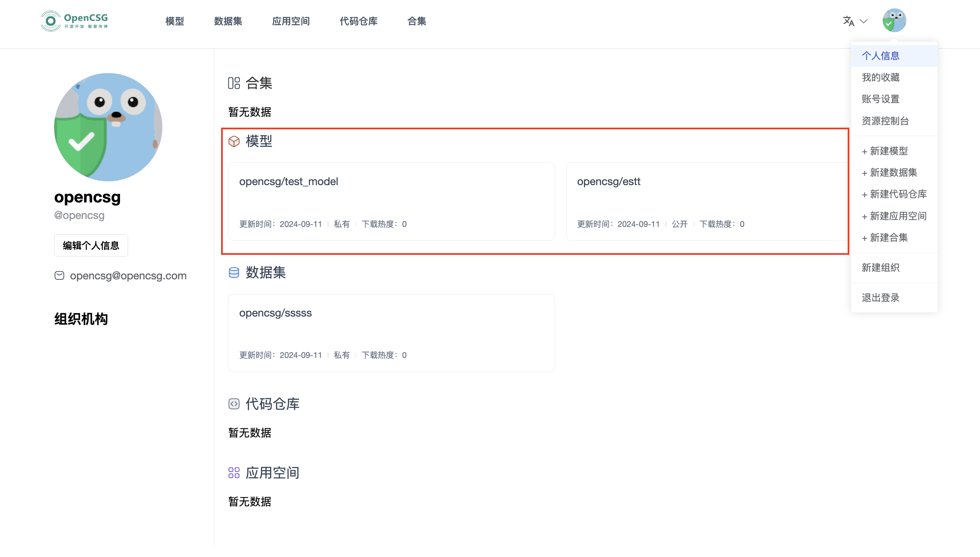Open 账号设置 from the dropdown menu

coord(880,99)
